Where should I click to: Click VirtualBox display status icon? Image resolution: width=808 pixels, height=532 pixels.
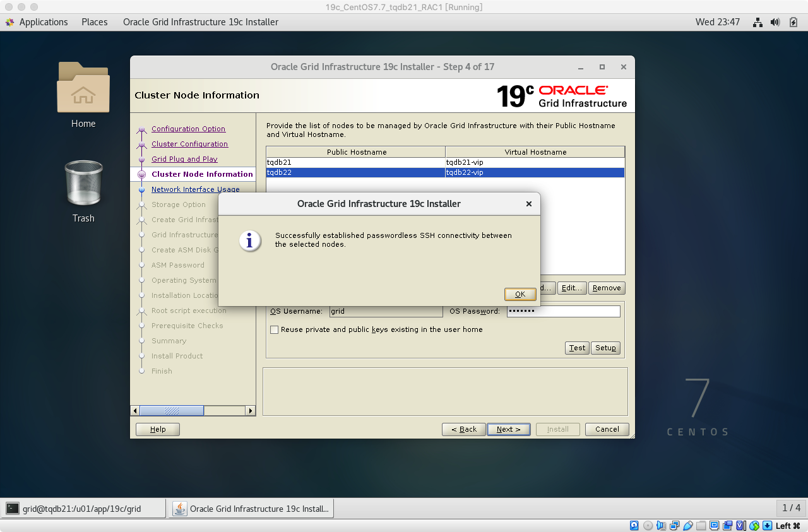[714, 526]
